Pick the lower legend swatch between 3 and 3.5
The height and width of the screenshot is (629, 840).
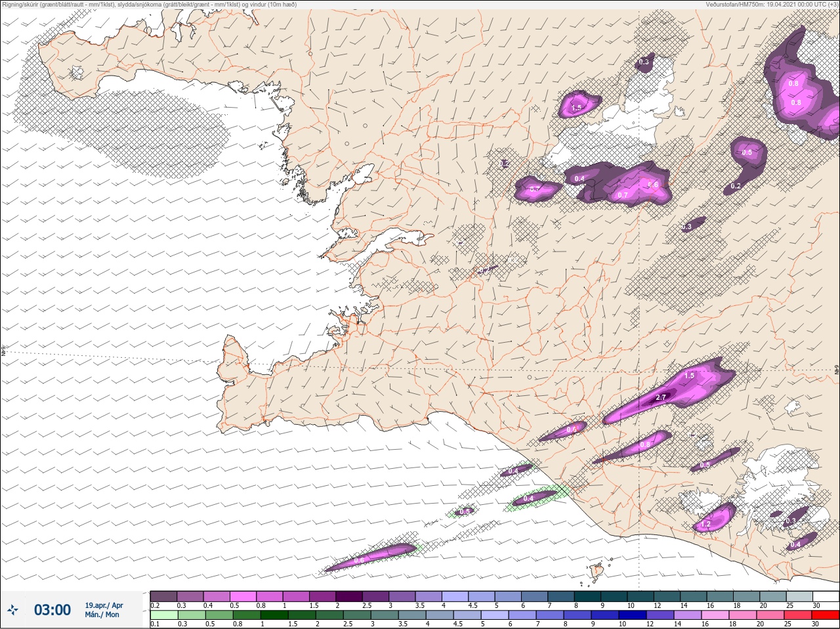pos(385,615)
